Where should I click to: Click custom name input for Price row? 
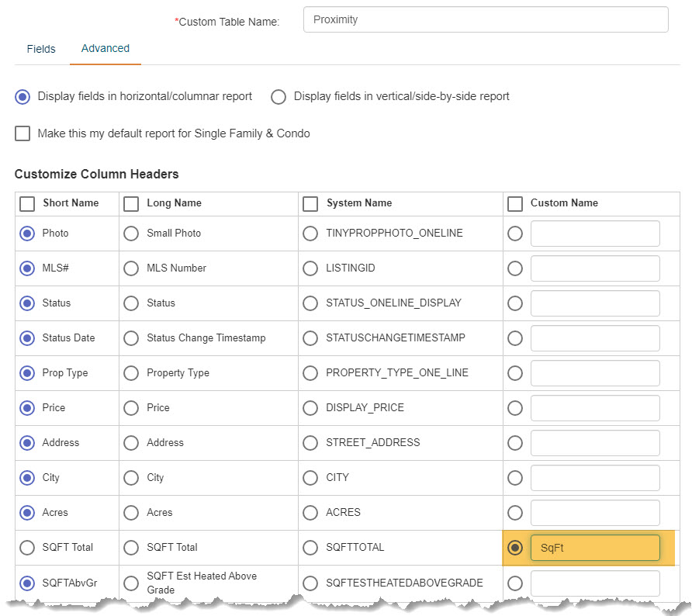595,408
